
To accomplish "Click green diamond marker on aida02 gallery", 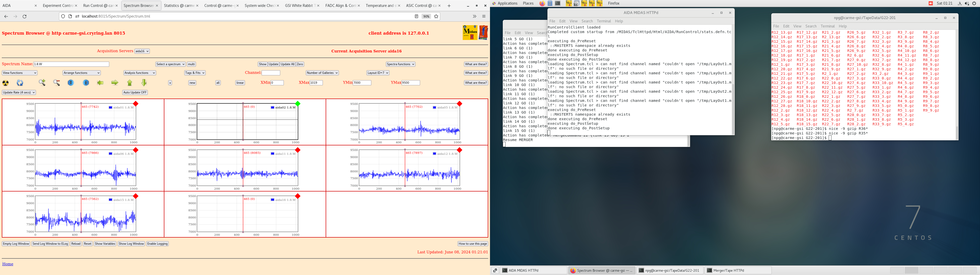I will (x=298, y=104).
